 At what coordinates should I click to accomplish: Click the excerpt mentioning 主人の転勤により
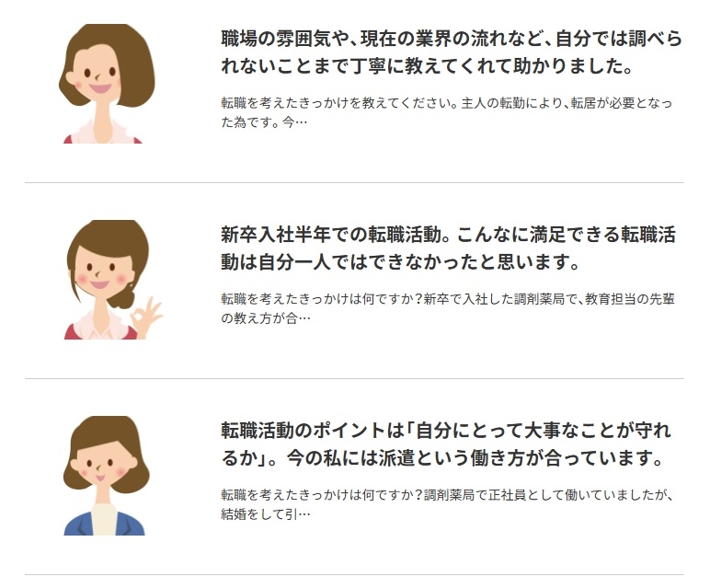[446, 112]
